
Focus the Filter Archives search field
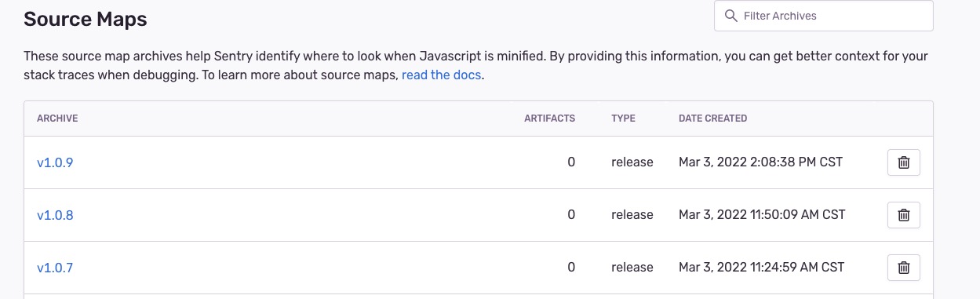pos(823,16)
